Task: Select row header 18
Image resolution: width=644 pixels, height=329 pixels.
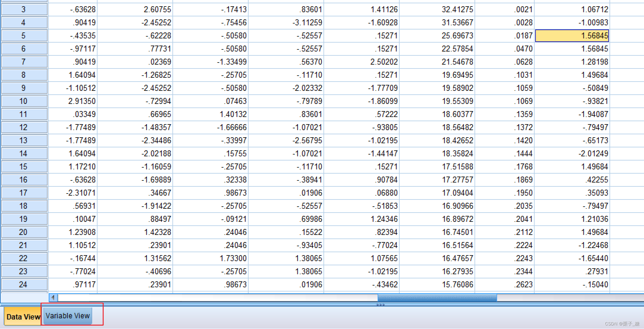Action: click(24, 206)
